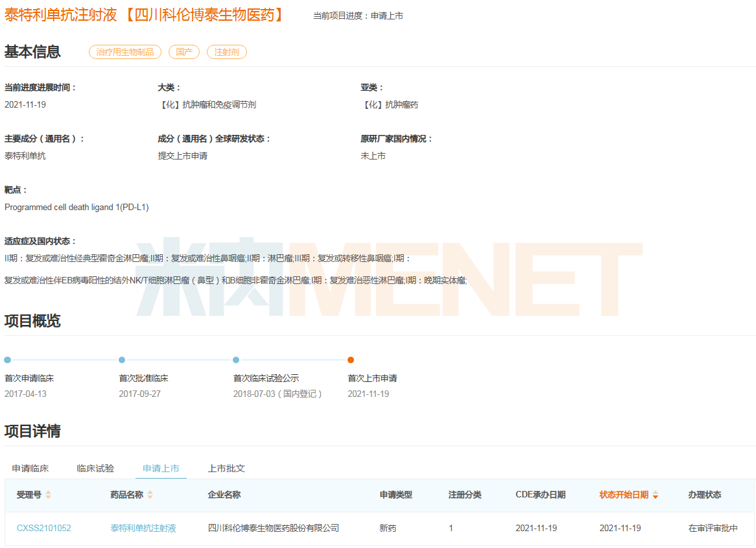
Task: Open the CXSS2101052 acceptance number link
Action: click(44, 529)
